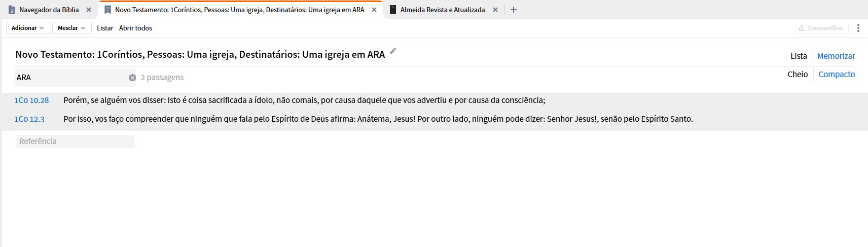
Task: Click the pencil icon to edit title
Action: pos(393,51)
